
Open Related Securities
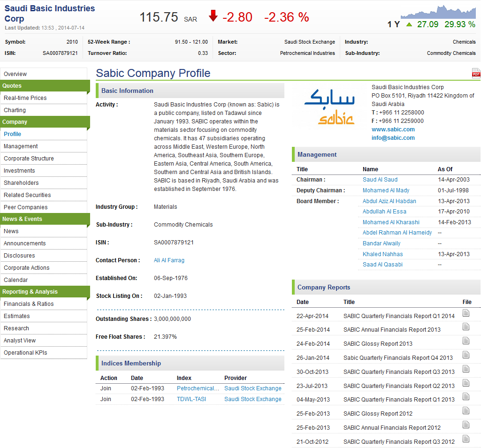click(44, 195)
